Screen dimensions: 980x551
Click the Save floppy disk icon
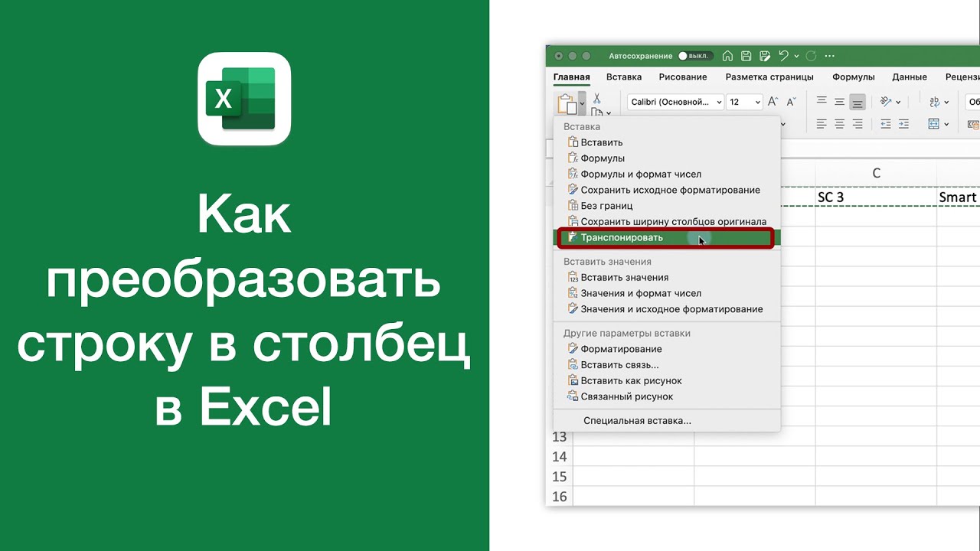click(746, 56)
